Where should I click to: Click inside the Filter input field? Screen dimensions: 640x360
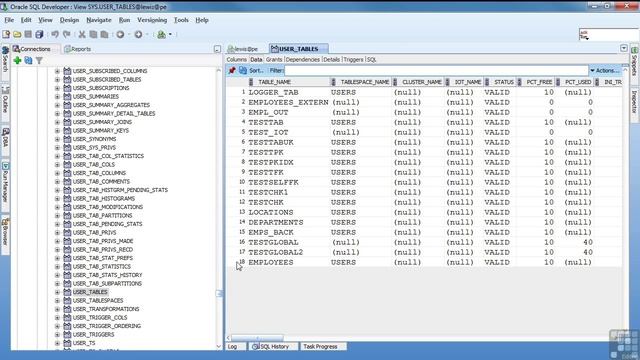tap(436, 71)
